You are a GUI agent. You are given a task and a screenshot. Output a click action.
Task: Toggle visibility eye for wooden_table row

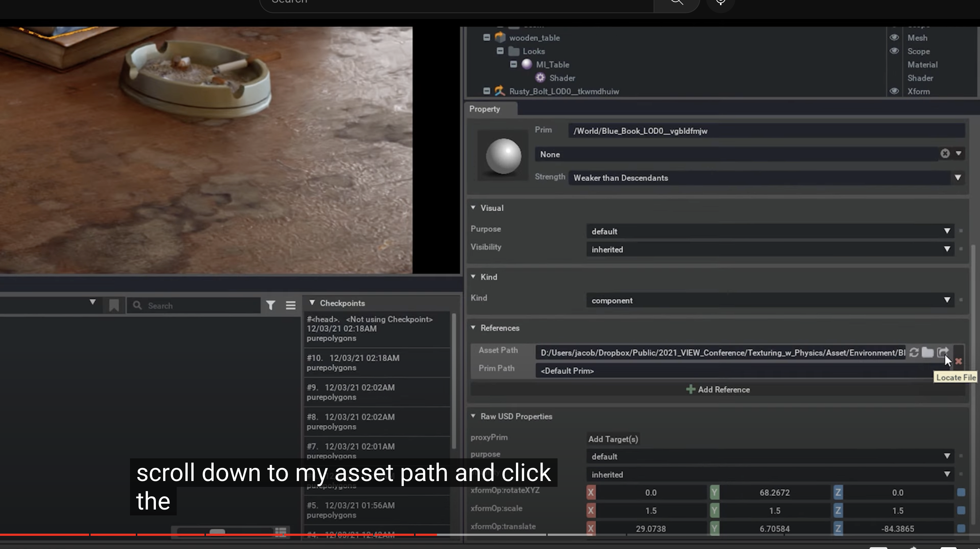[894, 38]
